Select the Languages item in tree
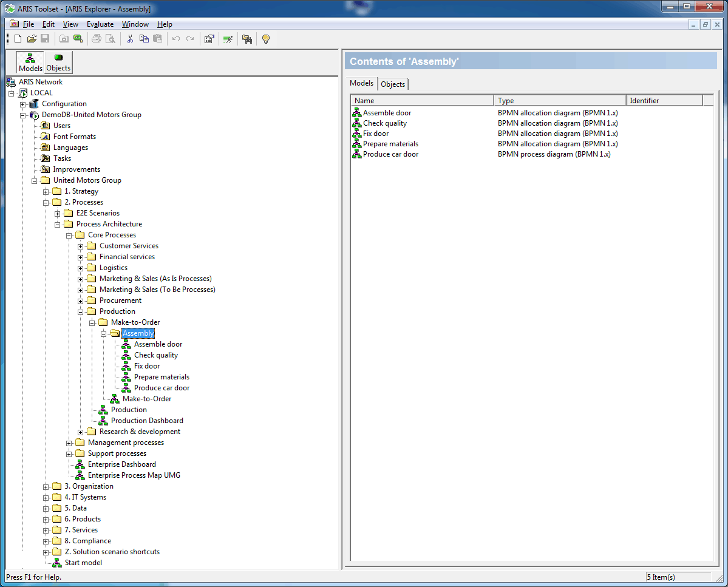Screen dimensions: 728x587 [x=70, y=148]
